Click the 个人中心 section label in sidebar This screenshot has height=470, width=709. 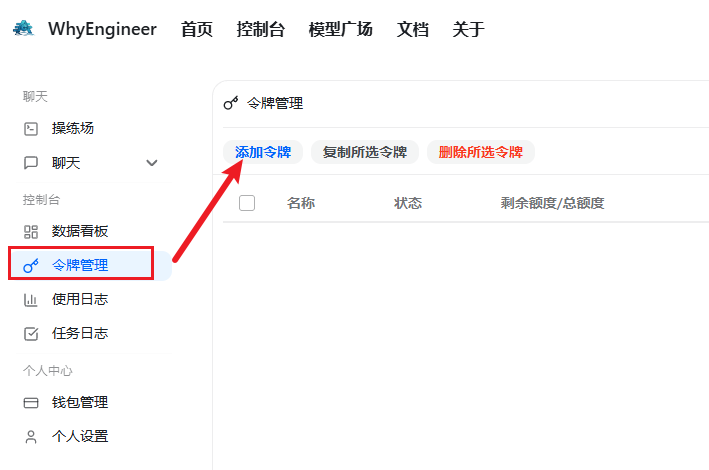pyautogui.click(x=47, y=371)
